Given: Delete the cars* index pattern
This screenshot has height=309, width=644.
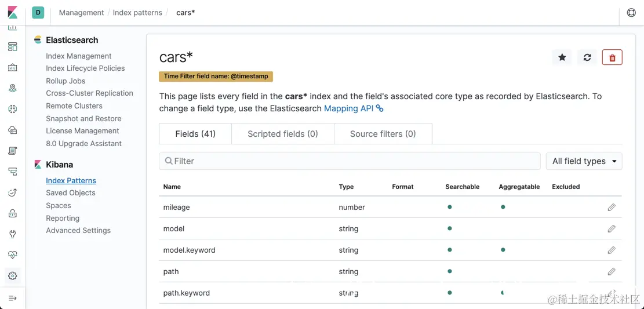Looking at the screenshot, I should tap(612, 57).
